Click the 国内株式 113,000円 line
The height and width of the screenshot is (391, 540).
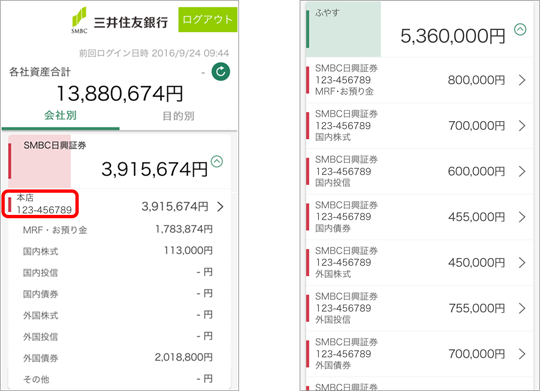pos(118,251)
